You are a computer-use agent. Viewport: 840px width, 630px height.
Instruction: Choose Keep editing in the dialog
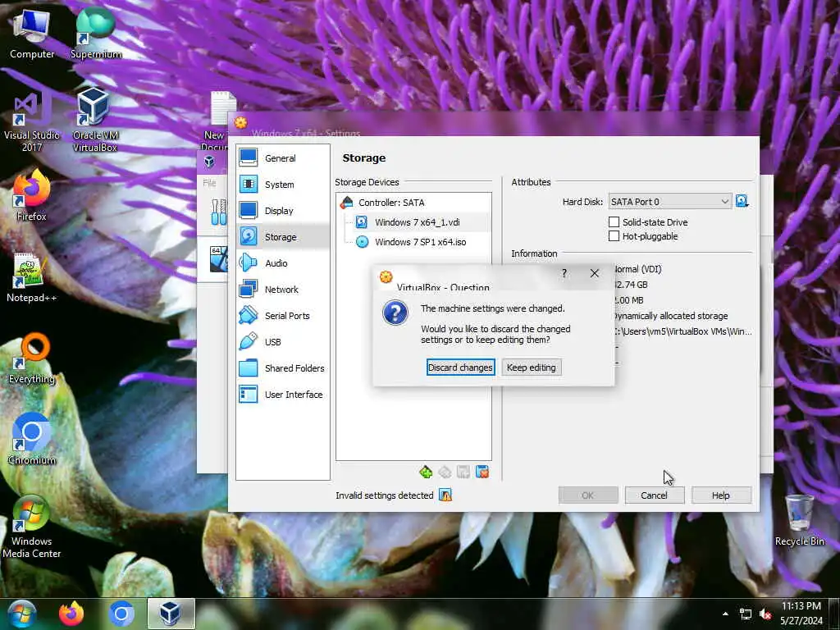(531, 367)
